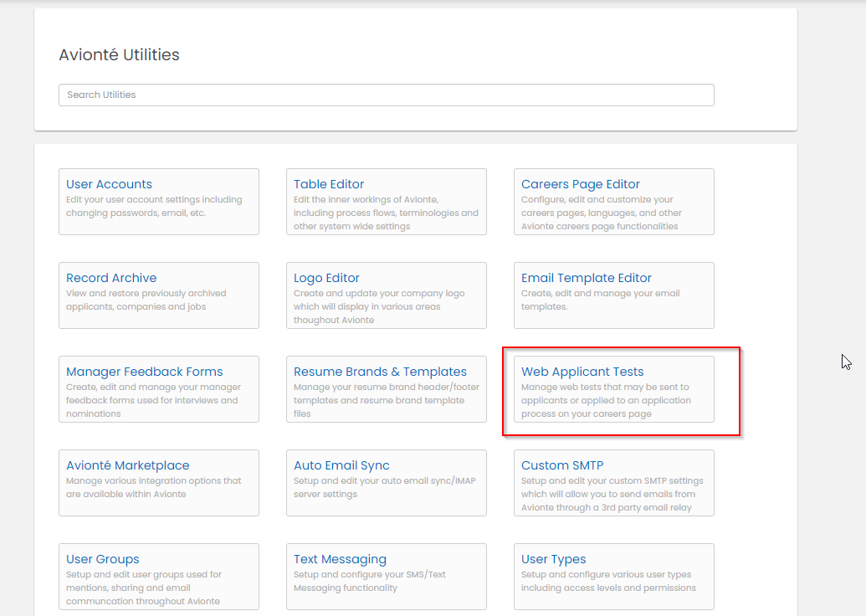This screenshot has height=616, width=866.
Task: Click the Custom SMTP card description text
Action: point(612,495)
